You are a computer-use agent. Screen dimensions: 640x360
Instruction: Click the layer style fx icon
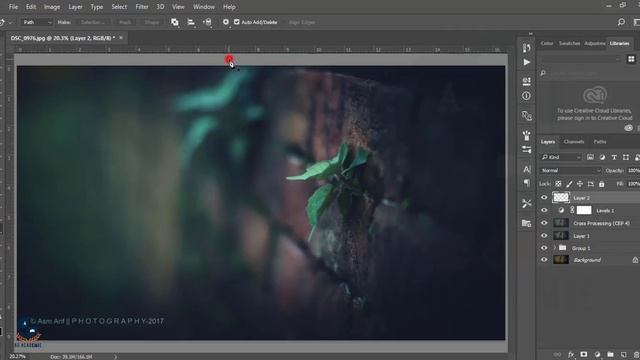(571, 355)
